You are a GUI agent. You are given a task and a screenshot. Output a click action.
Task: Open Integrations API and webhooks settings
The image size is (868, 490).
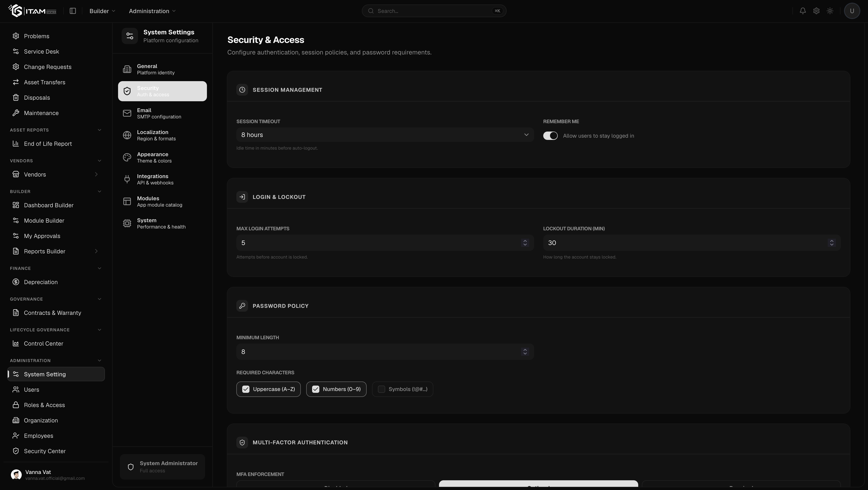162,179
